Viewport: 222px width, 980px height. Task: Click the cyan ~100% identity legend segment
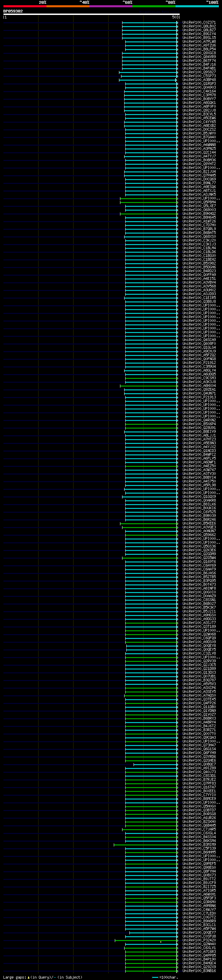(197, 6)
